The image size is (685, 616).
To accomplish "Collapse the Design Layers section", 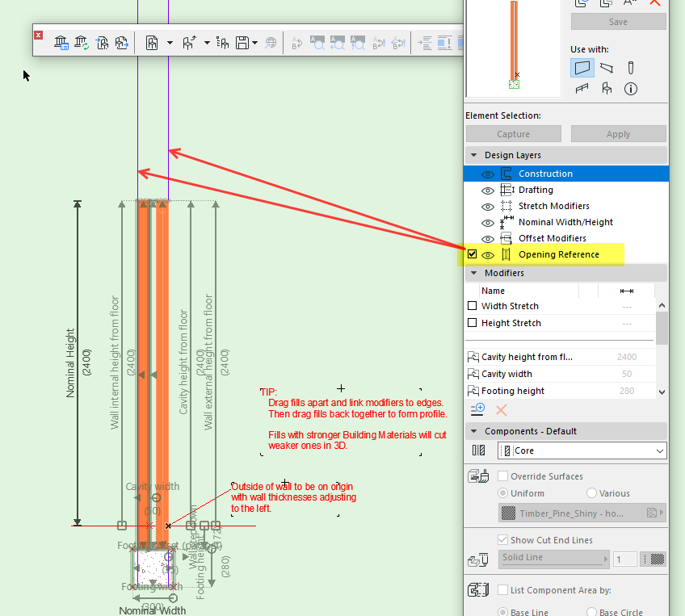I will 473,155.
